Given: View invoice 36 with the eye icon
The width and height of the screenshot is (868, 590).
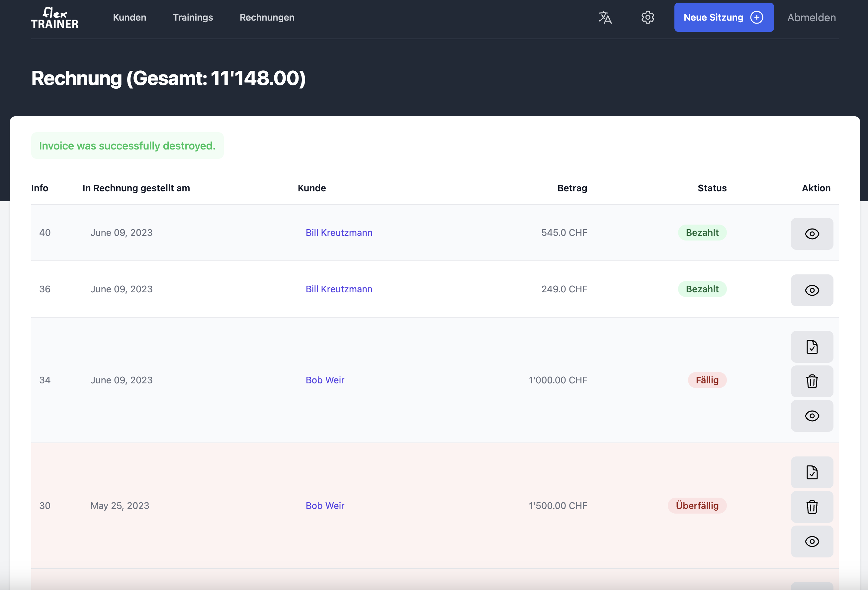Looking at the screenshot, I should coord(812,290).
